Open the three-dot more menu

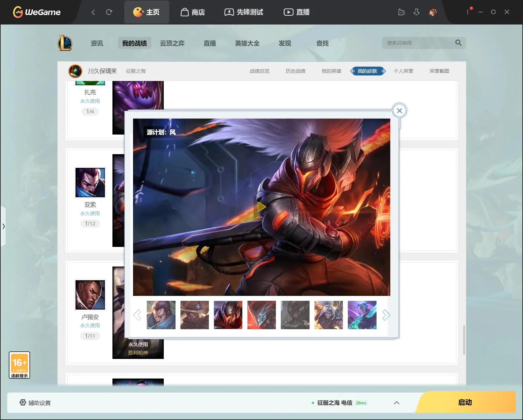coord(467,12)
